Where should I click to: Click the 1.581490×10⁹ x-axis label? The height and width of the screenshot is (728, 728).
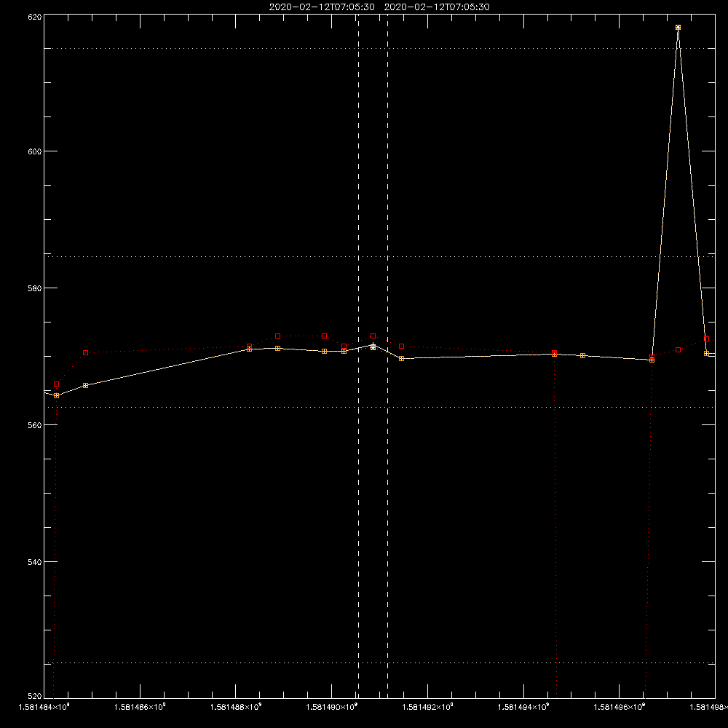pyautogui.click(x=332, y=707)
